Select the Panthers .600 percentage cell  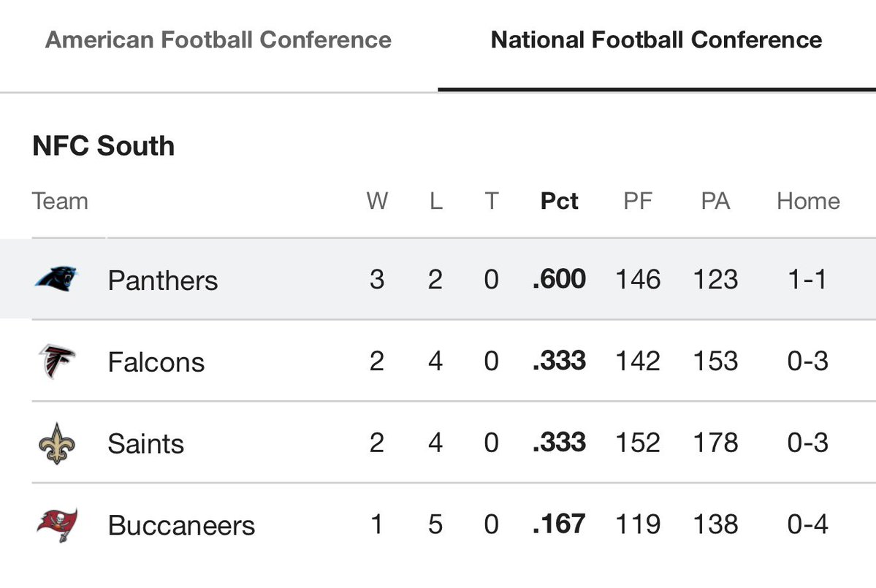click(x=559, y=278)
